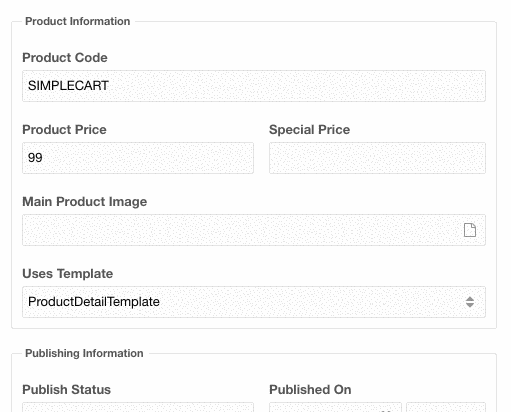511x412 pixels.
Task: Click the Product Information section heading
Action: tap(77, 21)
